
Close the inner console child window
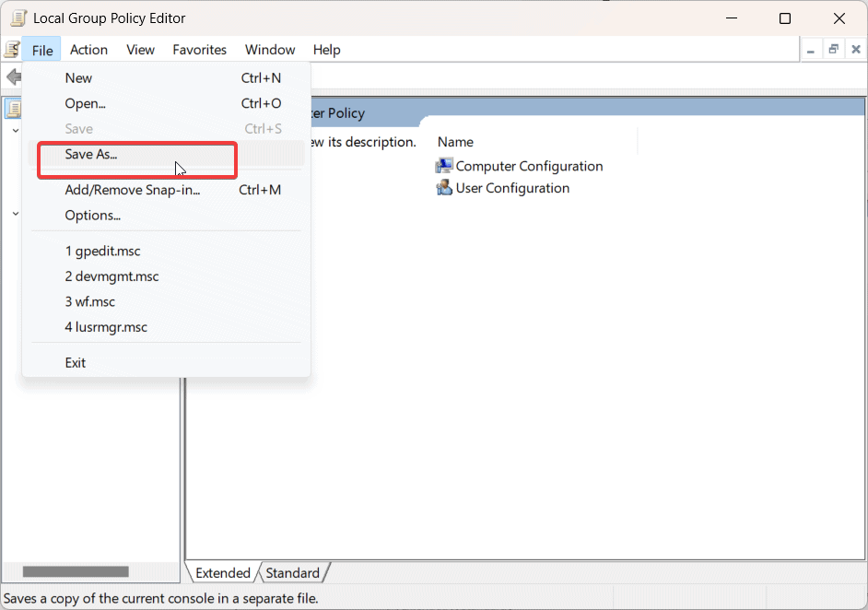[x=856, y=50]
